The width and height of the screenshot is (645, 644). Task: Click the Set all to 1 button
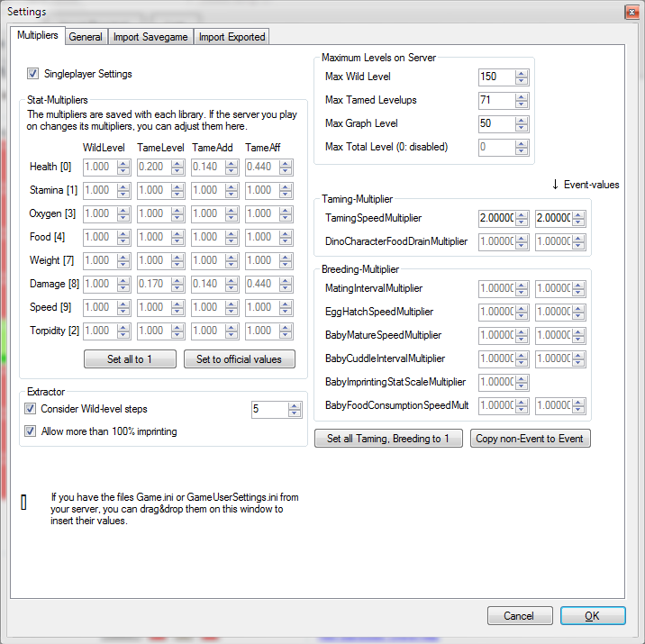tap(130, 359)
